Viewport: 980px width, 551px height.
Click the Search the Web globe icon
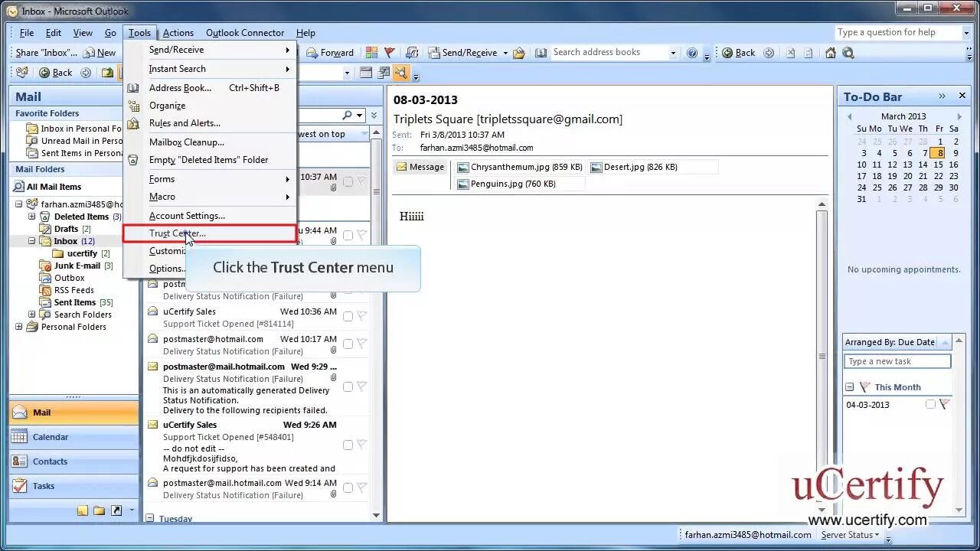[848, 53]
